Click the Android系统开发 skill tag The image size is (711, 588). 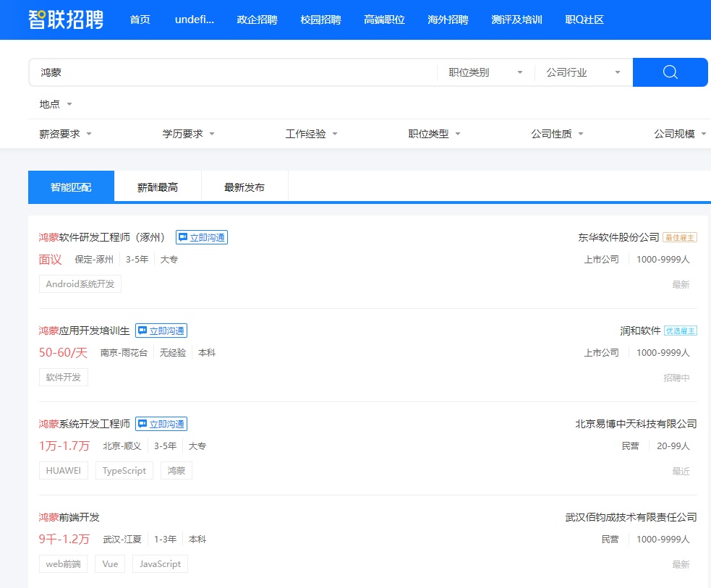coord(80,284)
